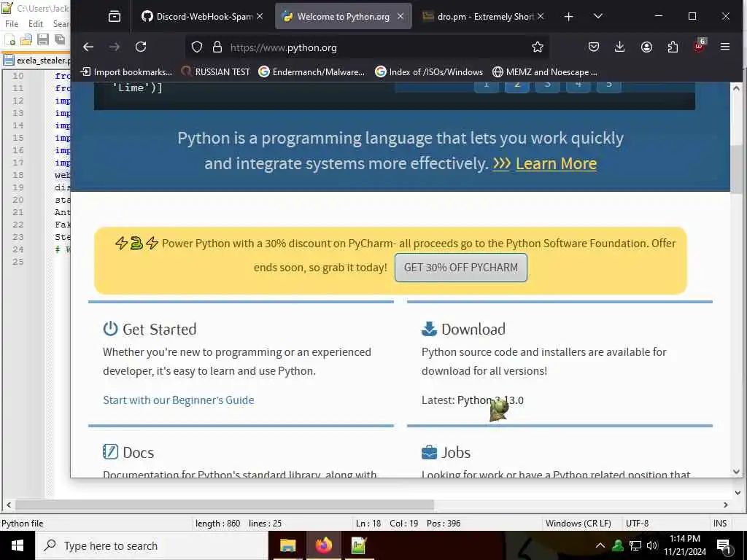747x560 pixels.
Task: Click the page's vertical scrollbar thumb
Action: [736, 168]
